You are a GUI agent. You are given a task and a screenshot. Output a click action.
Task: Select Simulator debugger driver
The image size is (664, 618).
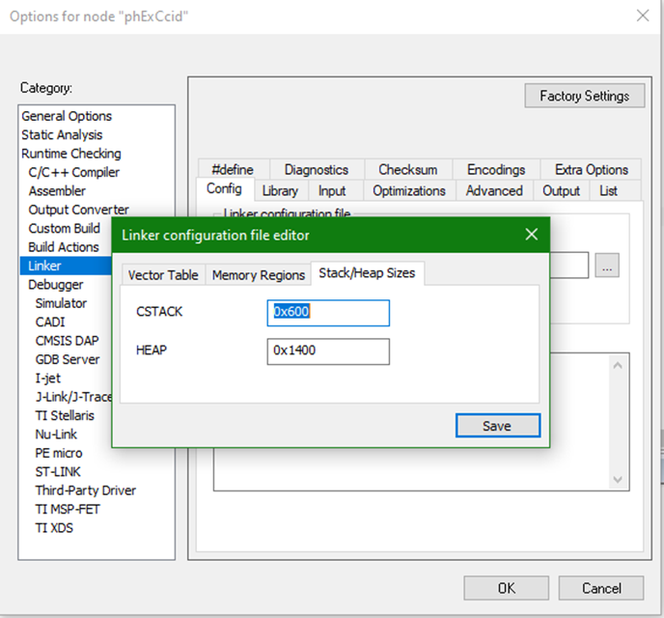coord(61,303)
